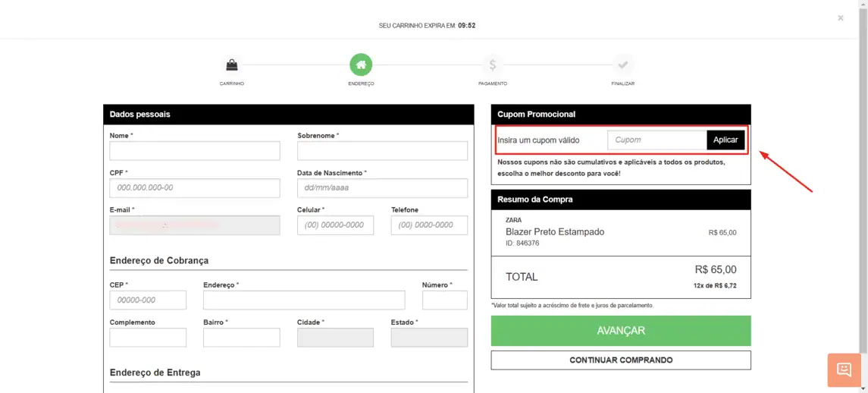The width and height of the screenshot is (868, 393).
Task: Click the Endereço de Entrega heading
Action: tap(155, 373)
